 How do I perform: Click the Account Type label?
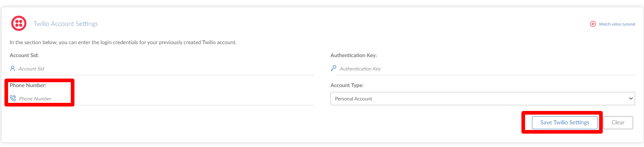(347, 85)
